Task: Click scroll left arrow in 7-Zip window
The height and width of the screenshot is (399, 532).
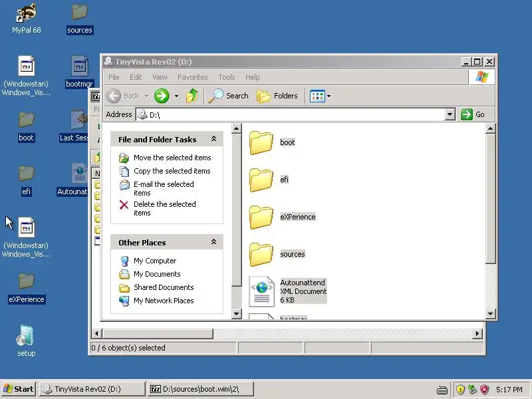Action: point(96,334)
